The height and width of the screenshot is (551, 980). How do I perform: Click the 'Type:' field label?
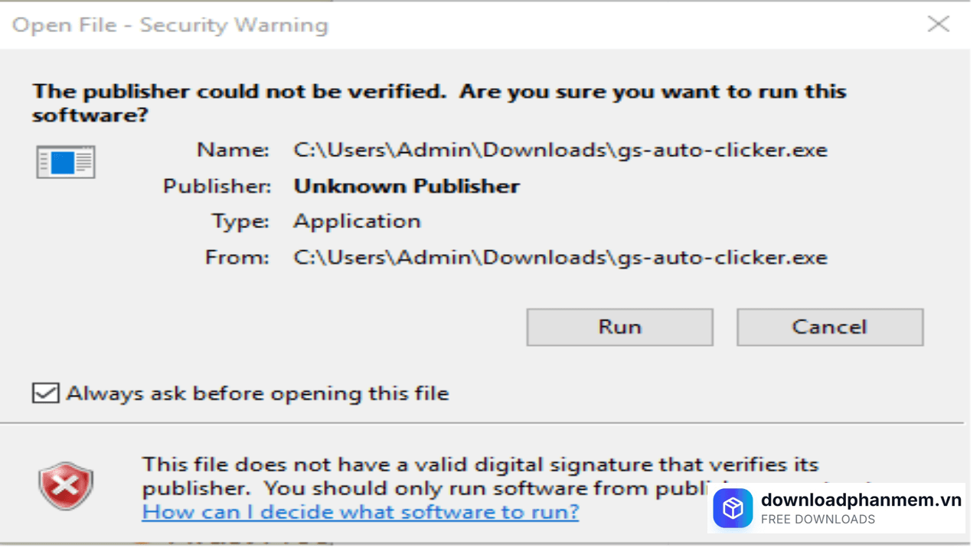coord(240,221)
